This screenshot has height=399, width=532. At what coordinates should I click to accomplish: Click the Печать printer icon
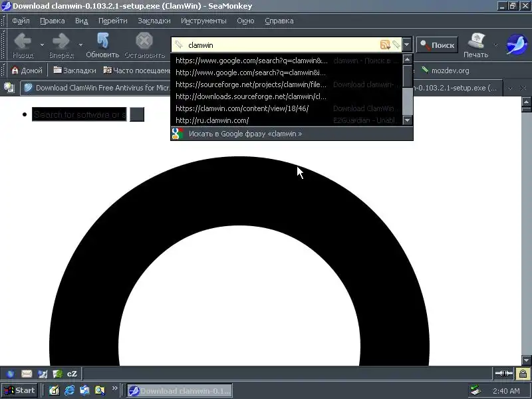[x=475, y=45]
